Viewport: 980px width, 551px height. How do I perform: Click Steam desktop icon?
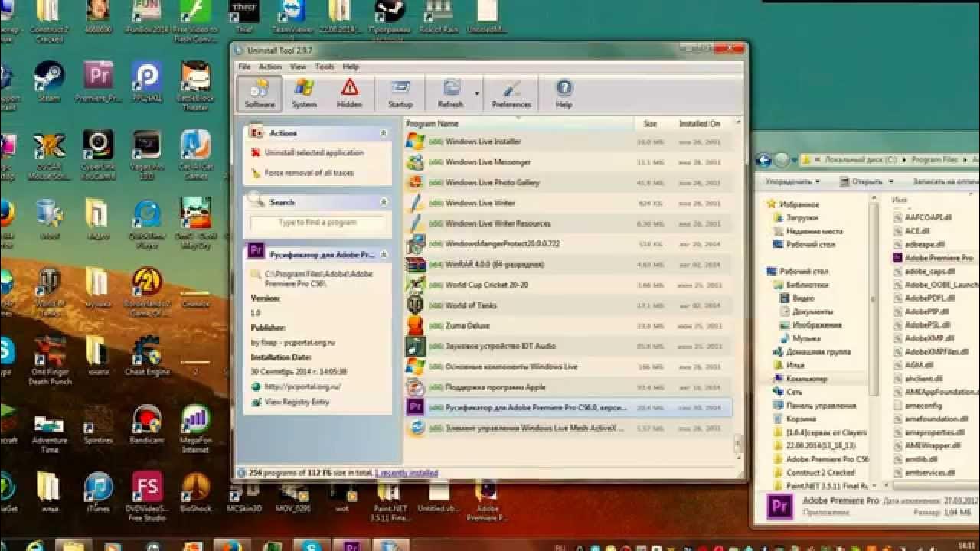[50, 82]
